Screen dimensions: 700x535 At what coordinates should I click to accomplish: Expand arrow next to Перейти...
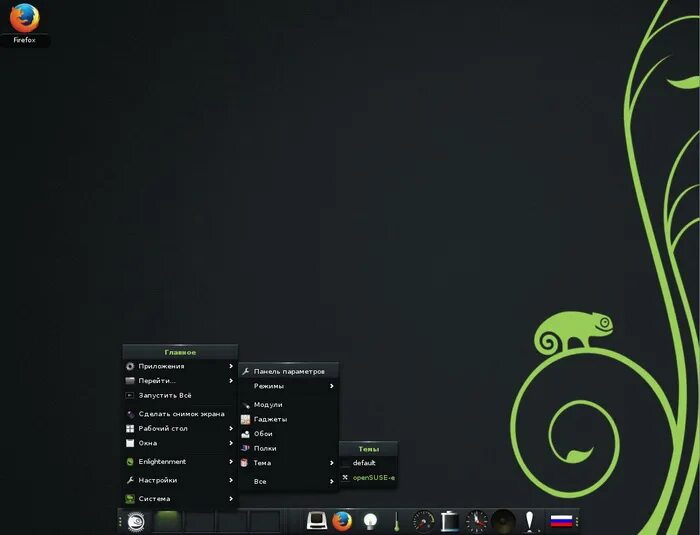[231, 381]
